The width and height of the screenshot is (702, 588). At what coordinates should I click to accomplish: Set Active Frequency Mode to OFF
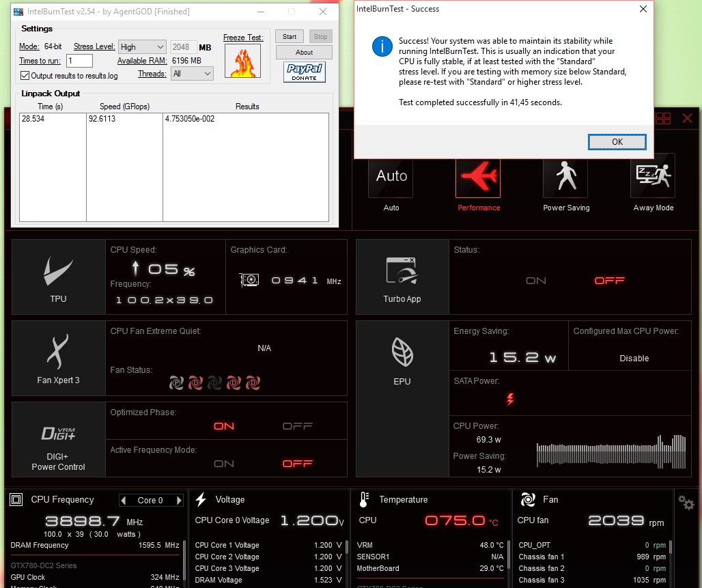click(x=297, y=464)
